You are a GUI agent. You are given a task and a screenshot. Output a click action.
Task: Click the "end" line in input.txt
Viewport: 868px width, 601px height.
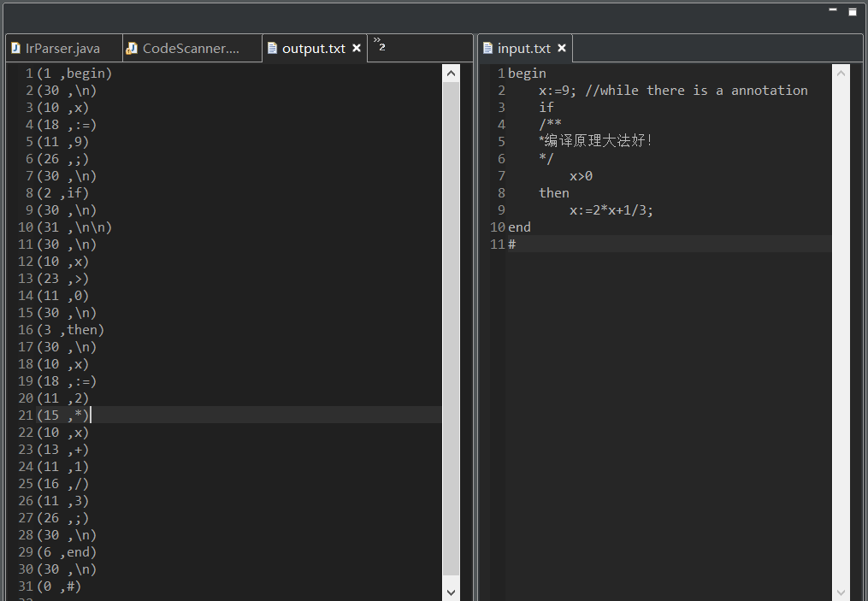click(x=519, y=227)
